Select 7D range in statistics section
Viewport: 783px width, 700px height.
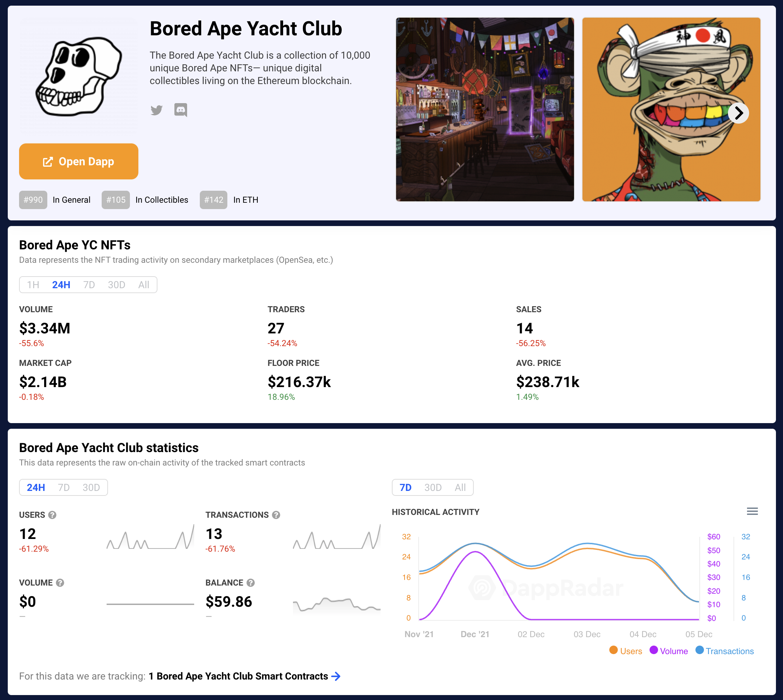64,487
